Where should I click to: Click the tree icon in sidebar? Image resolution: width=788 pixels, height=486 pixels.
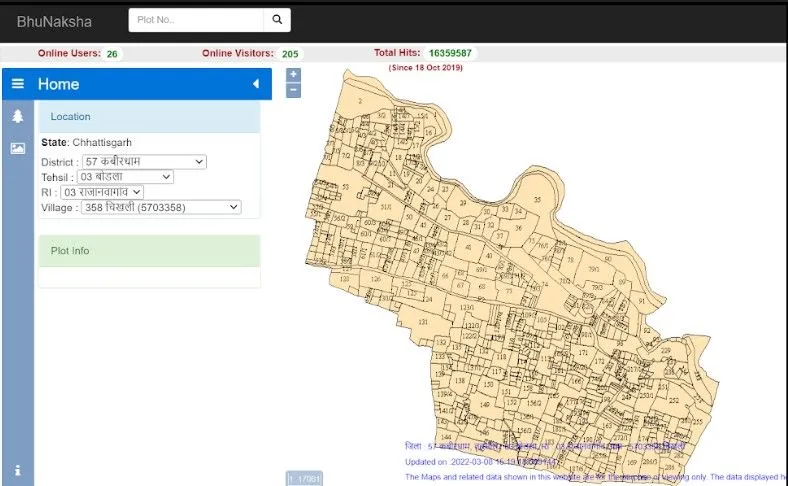click(x=17, y=117)
